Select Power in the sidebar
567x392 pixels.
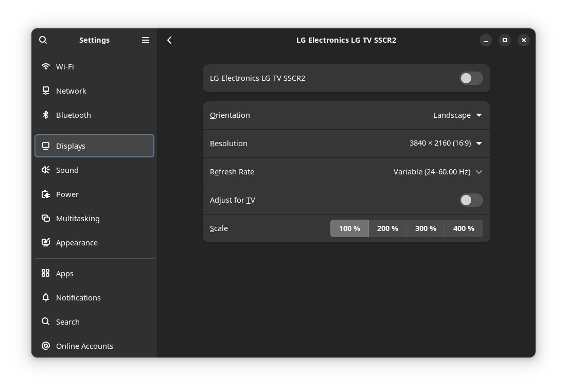pyautogui.click(x=94, y=194)
